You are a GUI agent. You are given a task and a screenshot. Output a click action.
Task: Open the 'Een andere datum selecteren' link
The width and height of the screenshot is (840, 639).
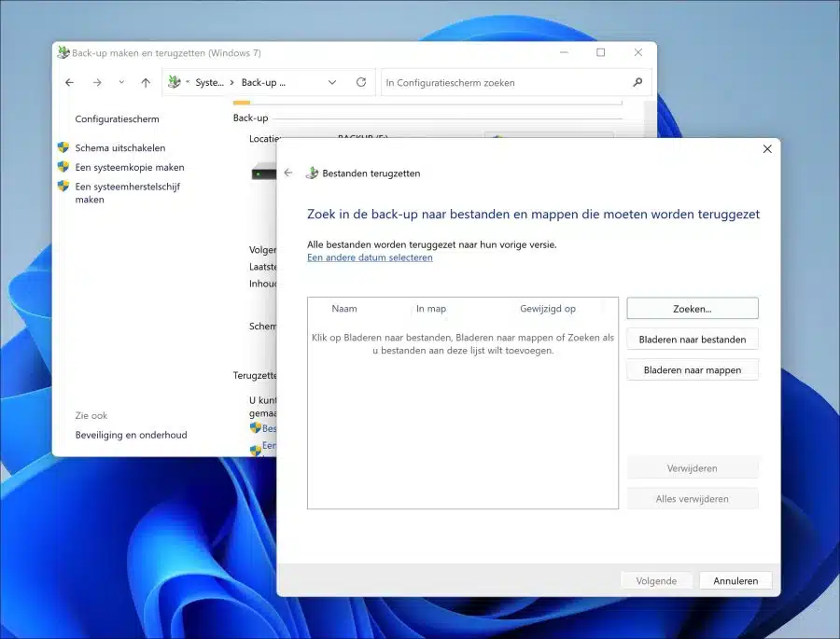(370, 257)
